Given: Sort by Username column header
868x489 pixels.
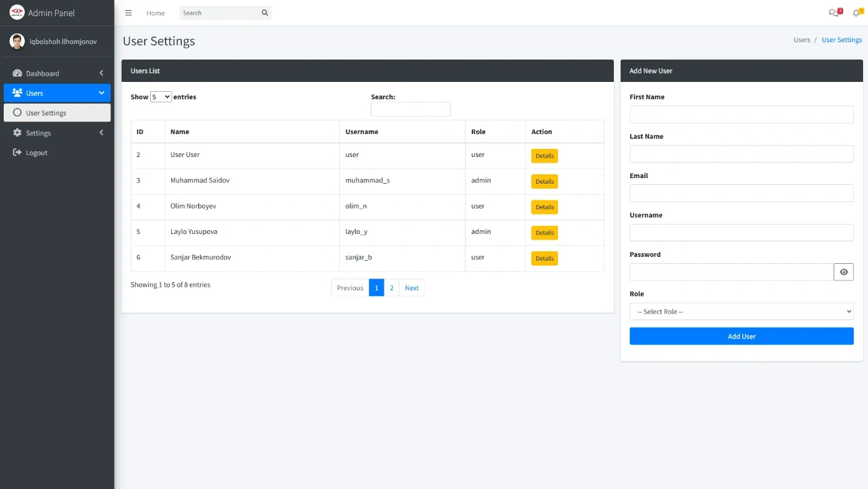Looking at the screenshot, I should [x=402, y=132].
